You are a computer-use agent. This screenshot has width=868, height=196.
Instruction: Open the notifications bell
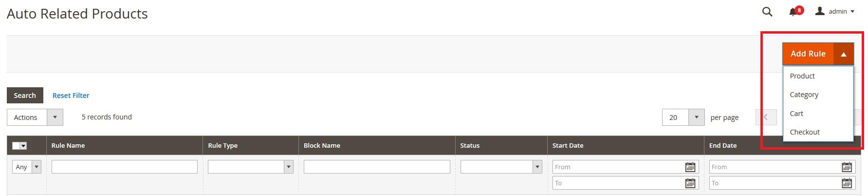point(794,12)
